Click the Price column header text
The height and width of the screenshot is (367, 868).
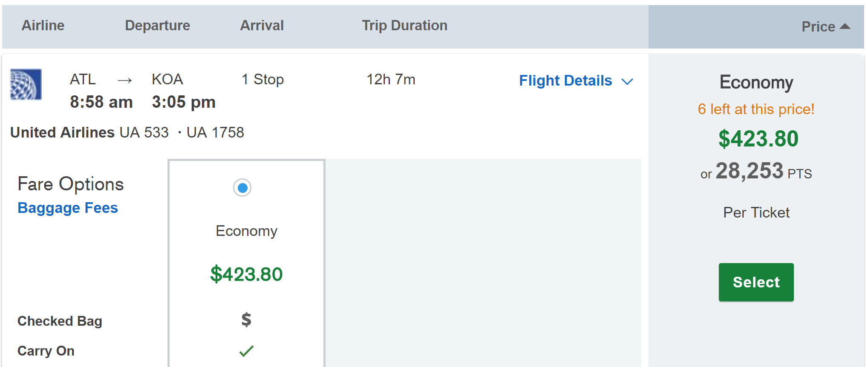tap(818, 26)
